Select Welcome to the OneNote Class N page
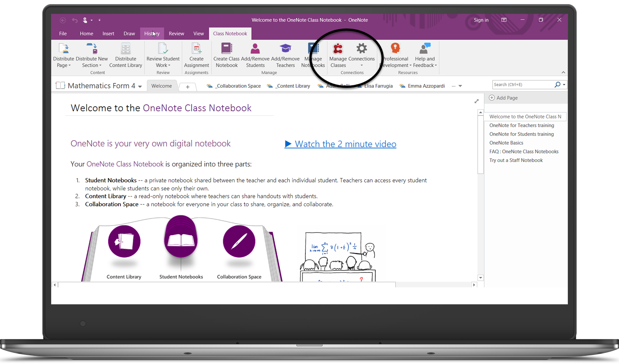 [x=525, y=117]
